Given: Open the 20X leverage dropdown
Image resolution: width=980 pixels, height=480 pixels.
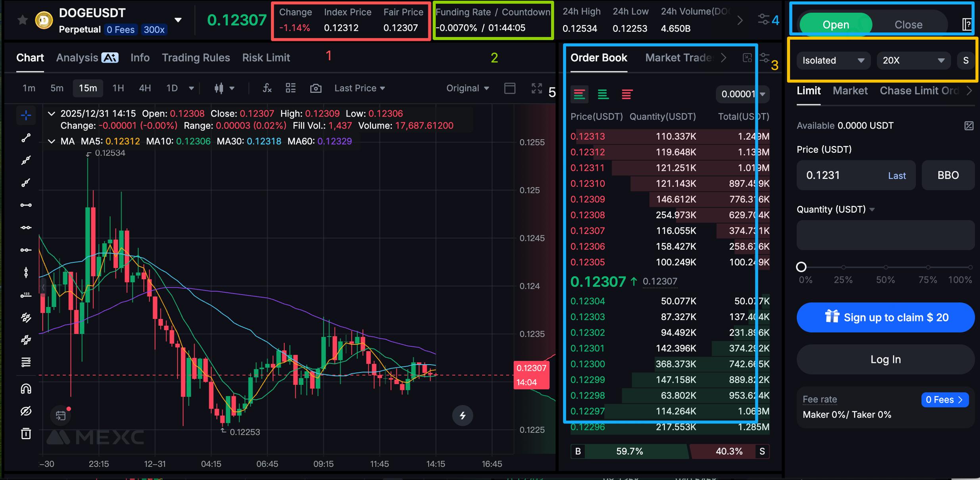Looking at the screenshot, I should [913, 60].
